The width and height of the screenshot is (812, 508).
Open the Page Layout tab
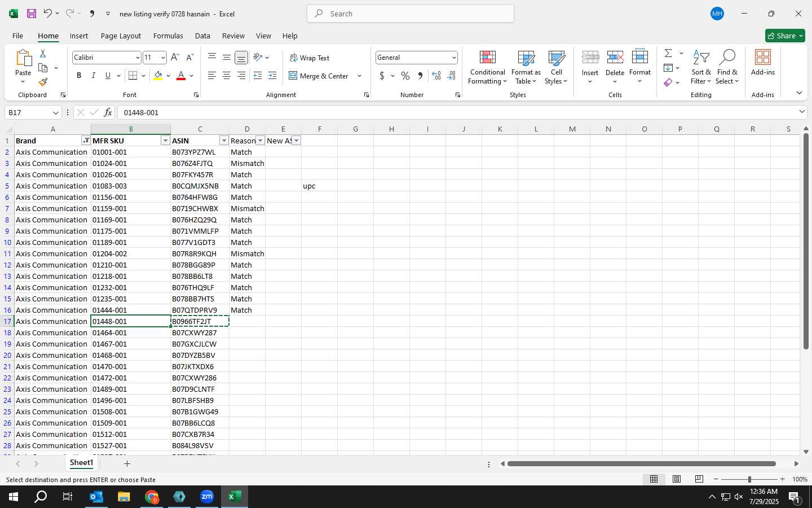pyautogui.click(x=121, y=36)
